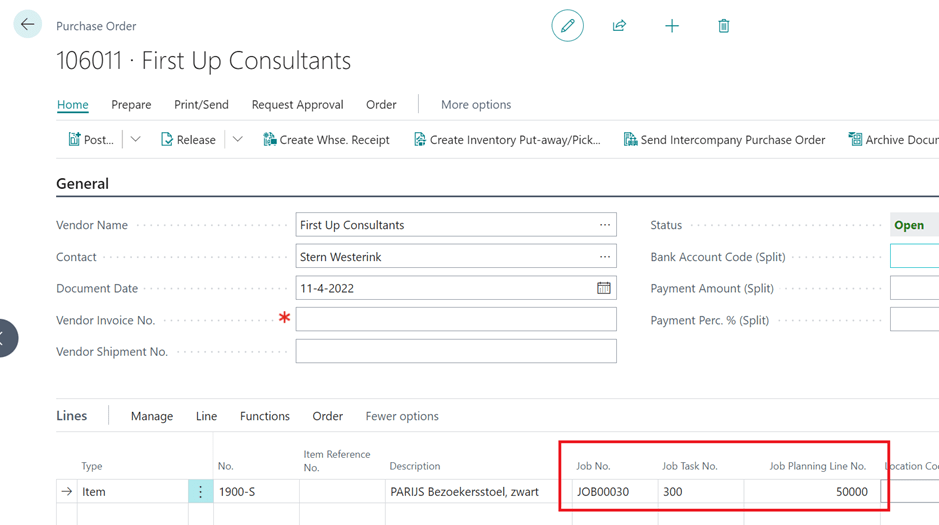Open the Contact field lookup ellipsis

(605, 257)
